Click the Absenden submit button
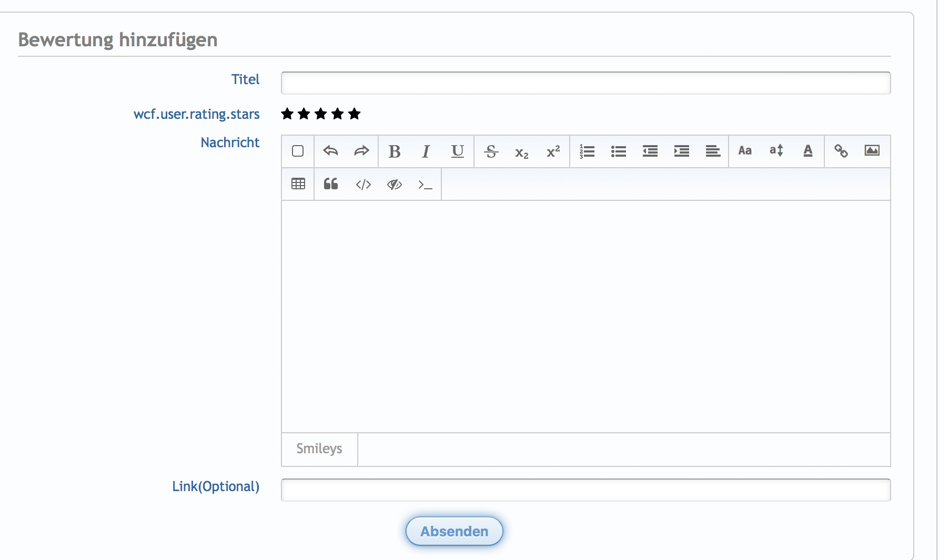This screenshot has height=560, width=949. [454, 531]
